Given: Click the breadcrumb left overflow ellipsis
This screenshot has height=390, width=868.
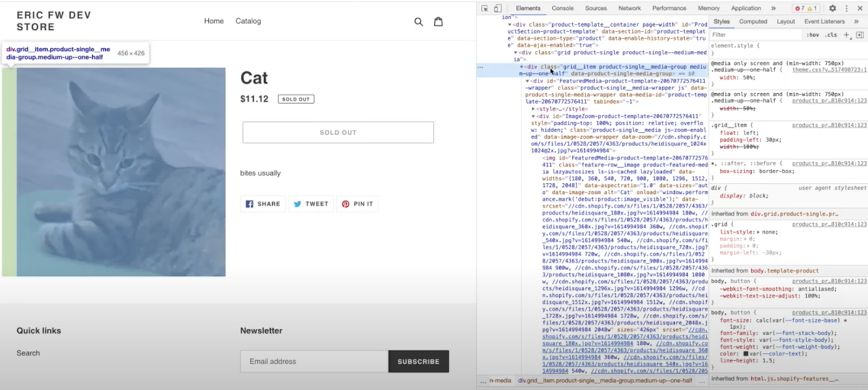Looking at the screenshot, I should click(483, 381).
